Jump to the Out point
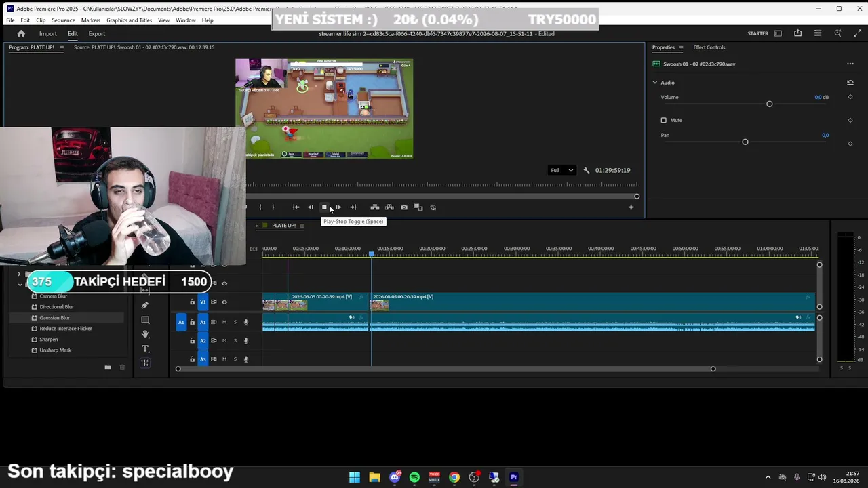This screenshot has height=488, width=868. click(x=353, y=207)
